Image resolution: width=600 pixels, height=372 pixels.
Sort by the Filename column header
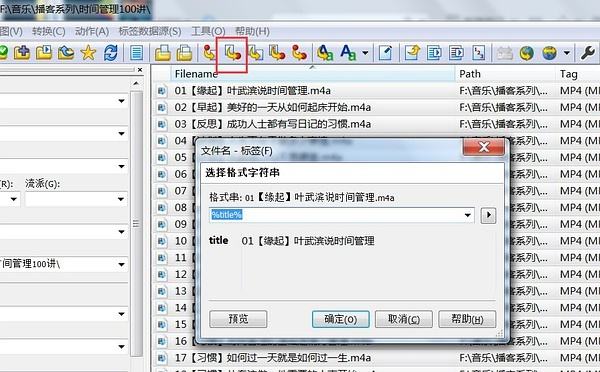[312, 74]
